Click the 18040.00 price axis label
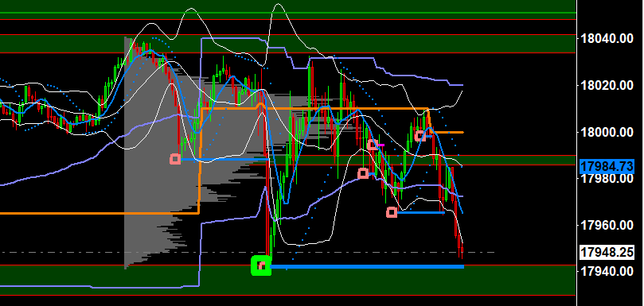Image resolution: width=644 pixels, height=306 pixels. [607, 39]
